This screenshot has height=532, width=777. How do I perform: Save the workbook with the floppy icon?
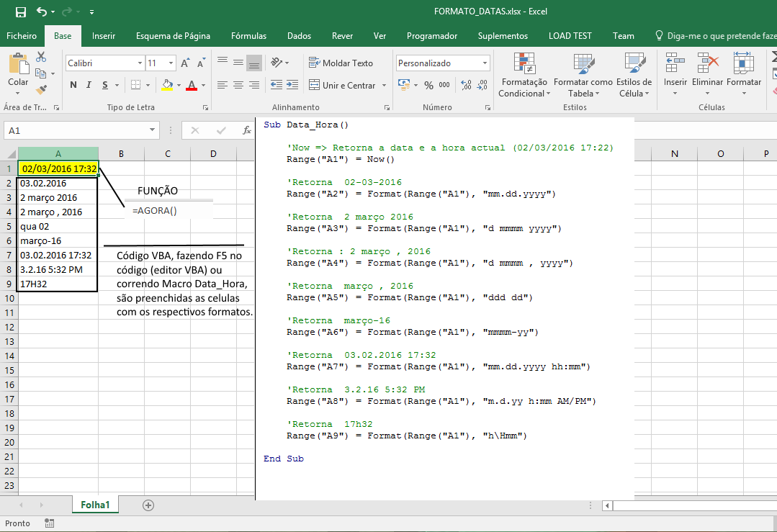[21, 12]
